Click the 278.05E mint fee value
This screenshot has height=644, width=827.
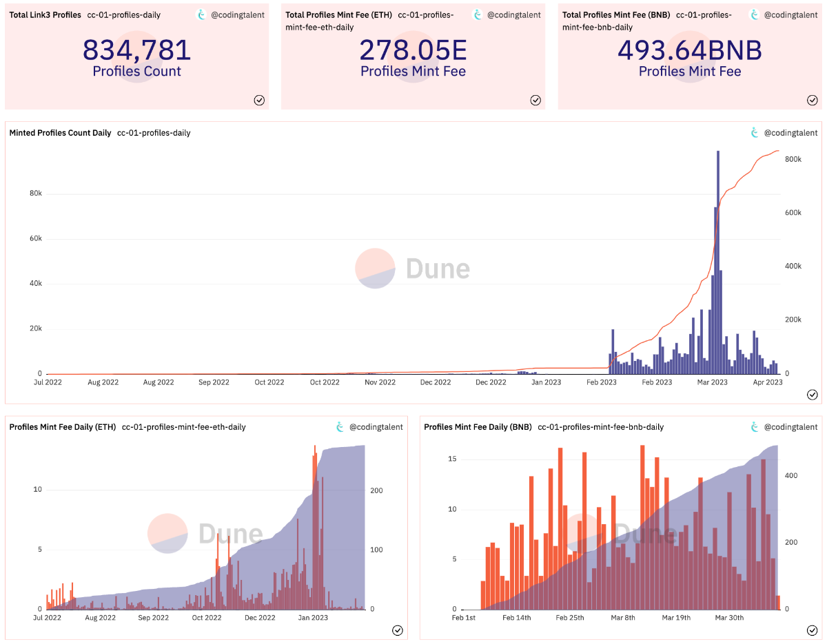pyautogui.click(x=413, y=50)
